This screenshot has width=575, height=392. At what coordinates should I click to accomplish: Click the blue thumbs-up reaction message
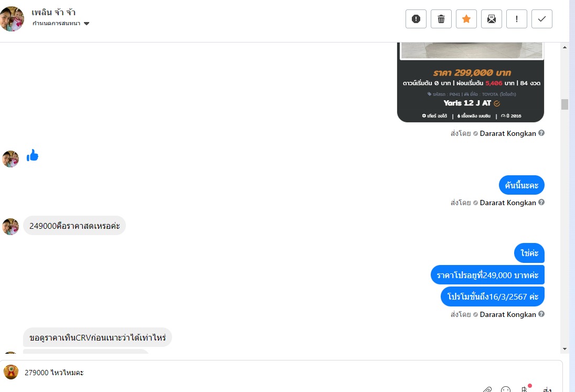(x=33, y=155)
